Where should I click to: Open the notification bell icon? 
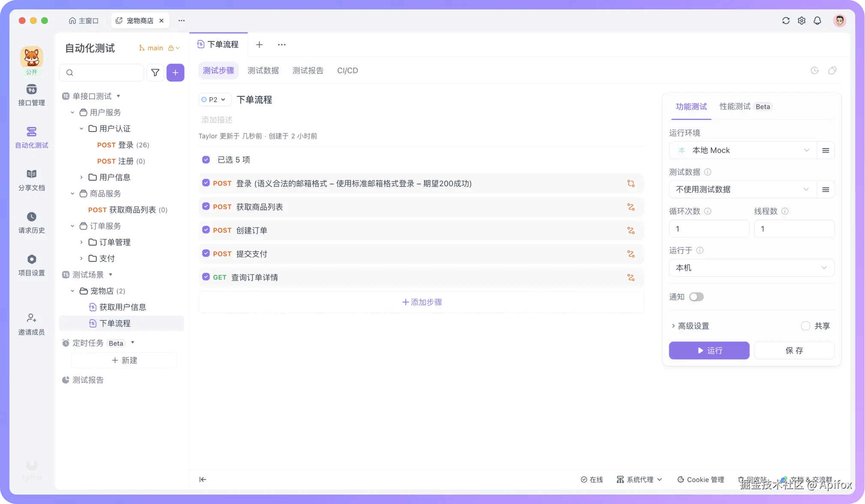817,21
